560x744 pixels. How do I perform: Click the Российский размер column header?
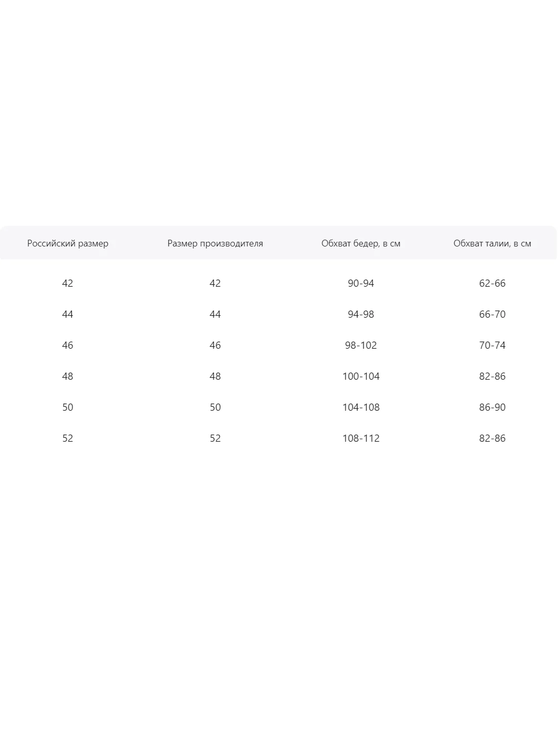pos(68,243)
